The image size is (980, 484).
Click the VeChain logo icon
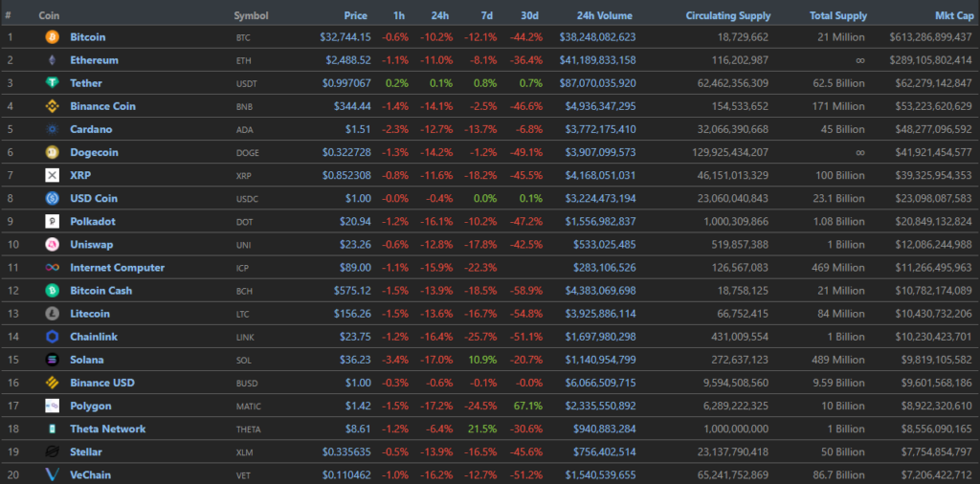coord(52,475)
